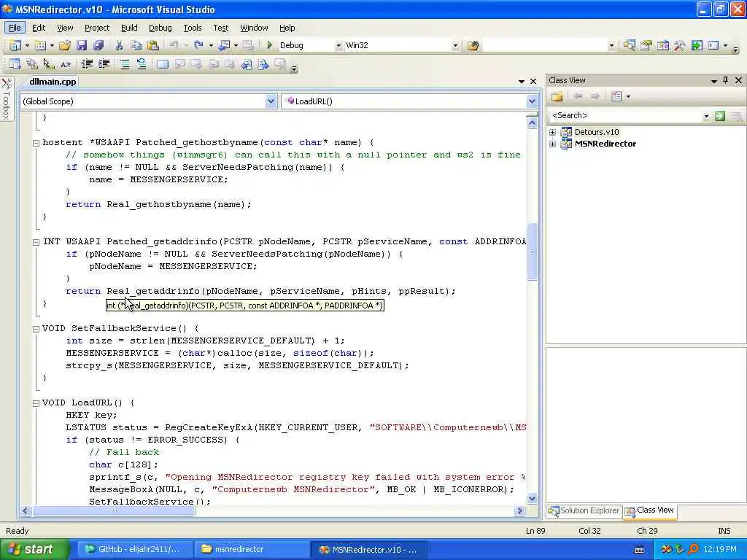Screen dimensions: 747x560
Task: Select the dllmain.cpp document tab
Action: pos(53,82)
